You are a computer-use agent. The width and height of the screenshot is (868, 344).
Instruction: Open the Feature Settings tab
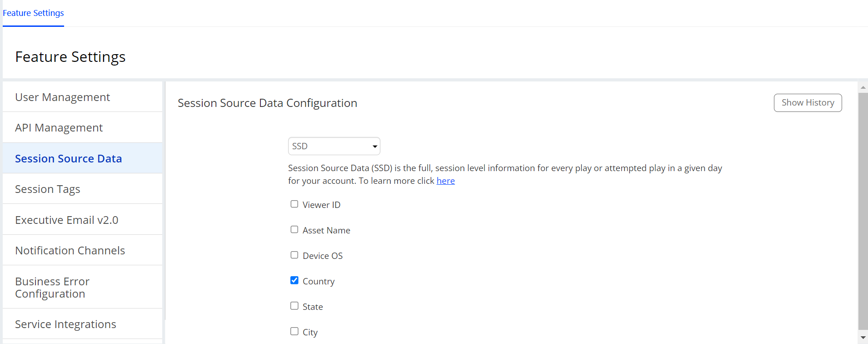point(33,13)
